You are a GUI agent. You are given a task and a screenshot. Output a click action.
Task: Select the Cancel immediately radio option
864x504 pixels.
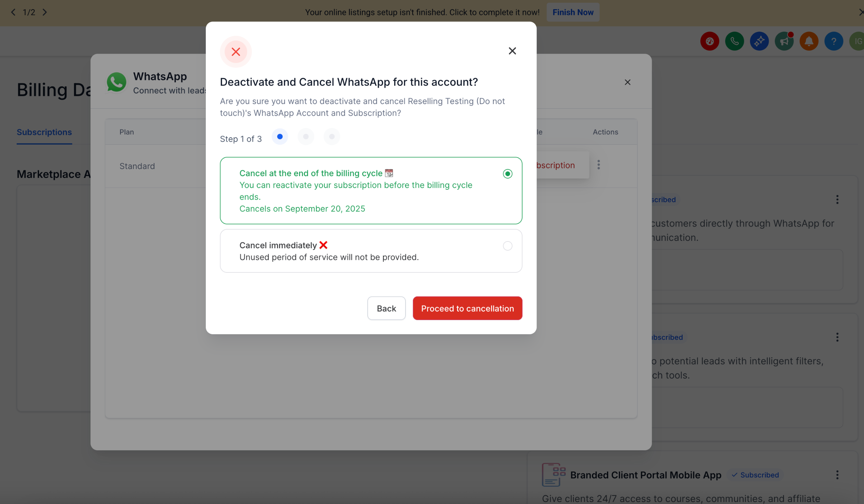(508, 246)
